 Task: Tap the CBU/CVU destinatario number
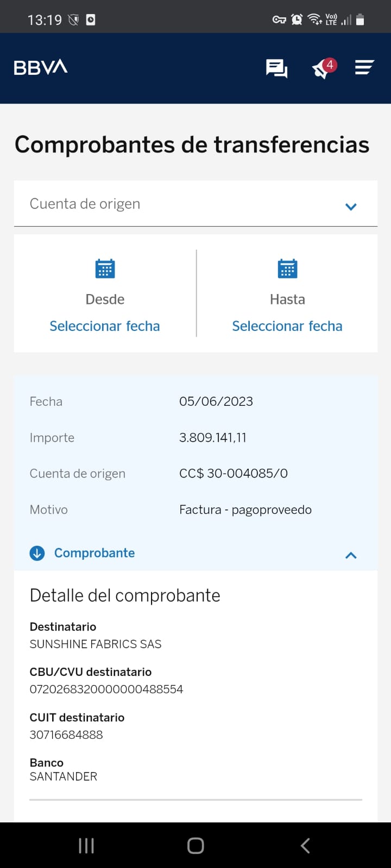coord(106,689)
